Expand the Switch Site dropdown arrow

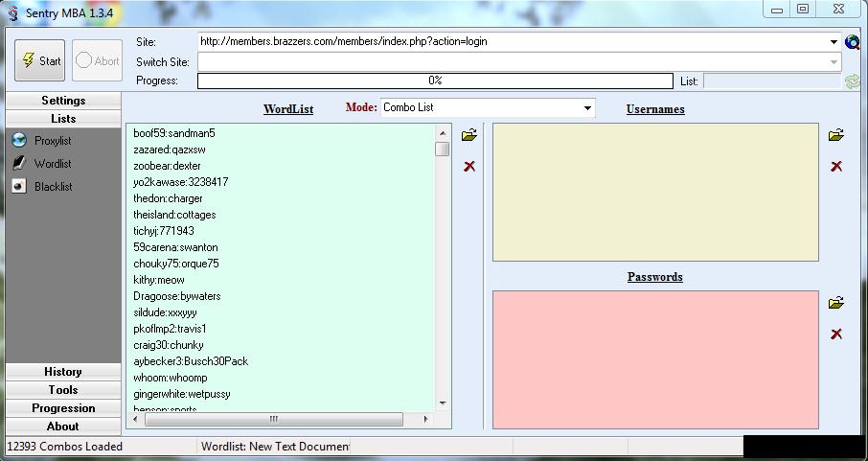click(x=834, y=62)
